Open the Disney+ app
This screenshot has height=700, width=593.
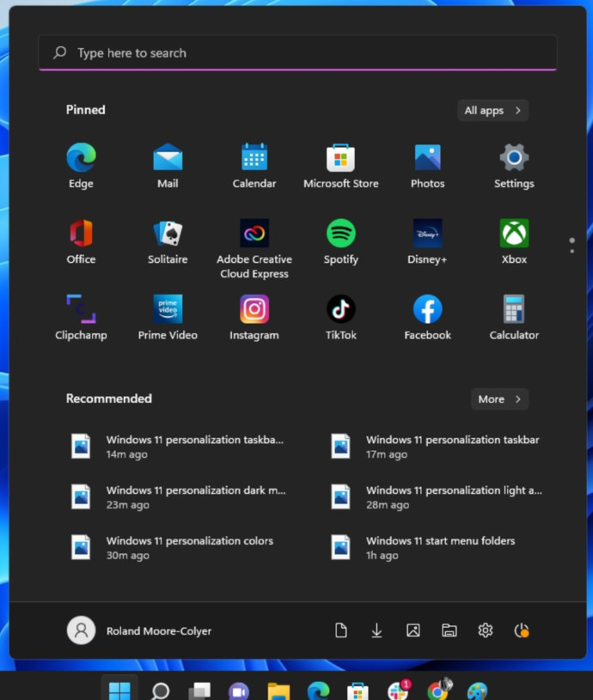point(427,241)
